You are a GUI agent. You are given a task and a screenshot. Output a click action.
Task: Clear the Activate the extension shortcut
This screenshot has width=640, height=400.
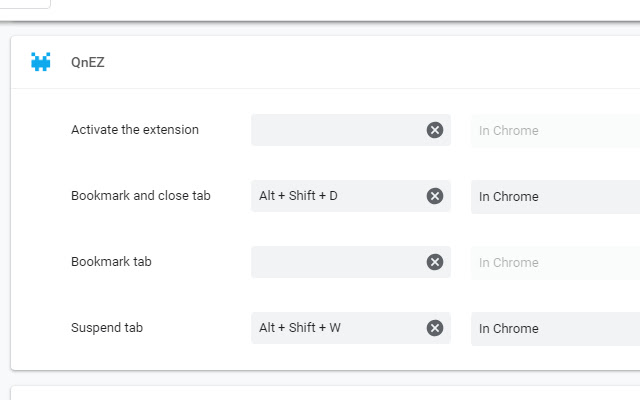(435, 130)
